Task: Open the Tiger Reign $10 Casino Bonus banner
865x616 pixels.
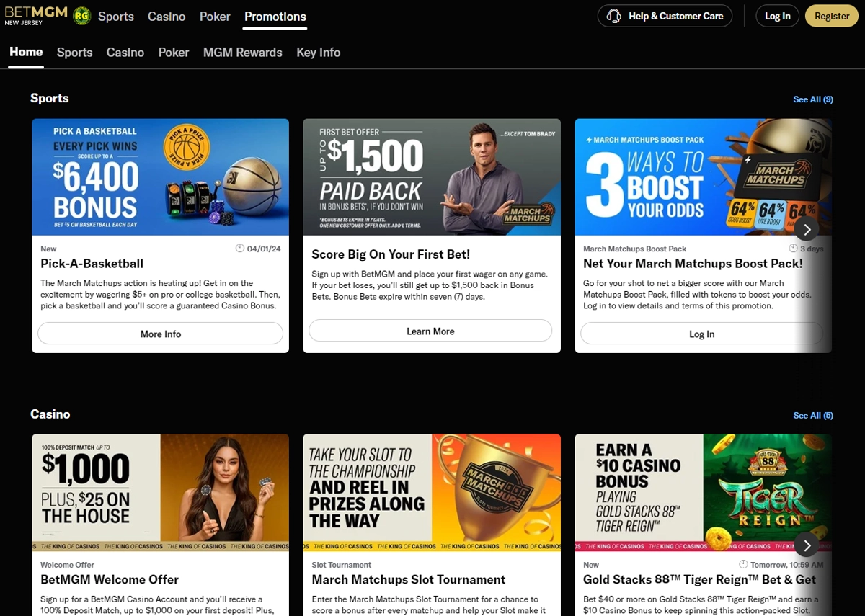Action: click(703, 492)
